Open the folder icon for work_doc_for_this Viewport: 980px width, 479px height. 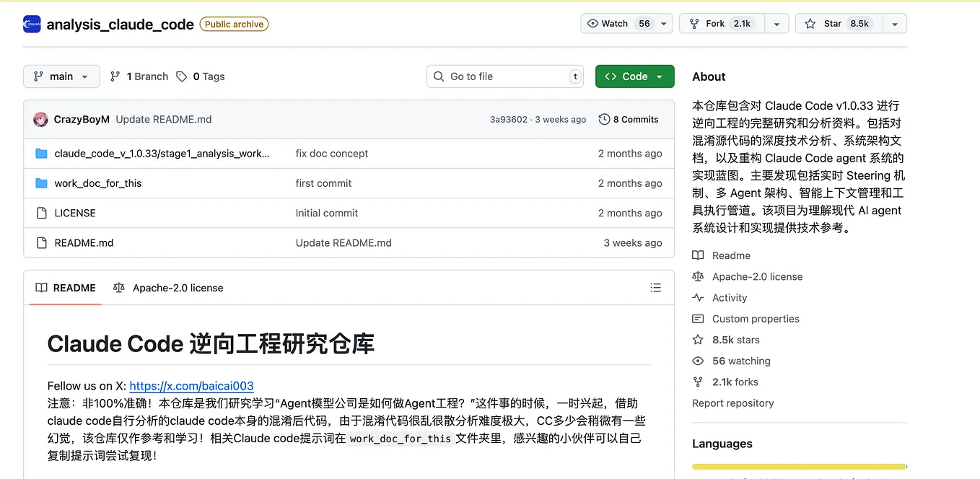(41, 183)
